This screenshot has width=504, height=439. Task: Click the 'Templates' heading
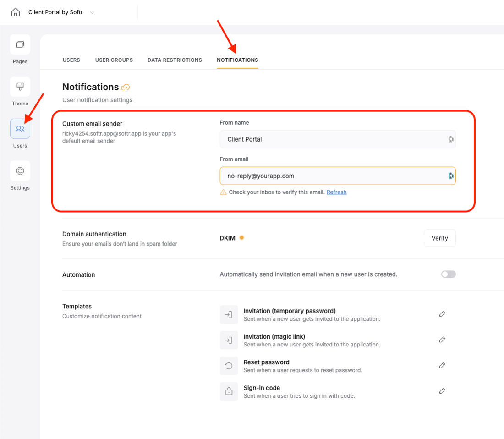pos(77,306)
